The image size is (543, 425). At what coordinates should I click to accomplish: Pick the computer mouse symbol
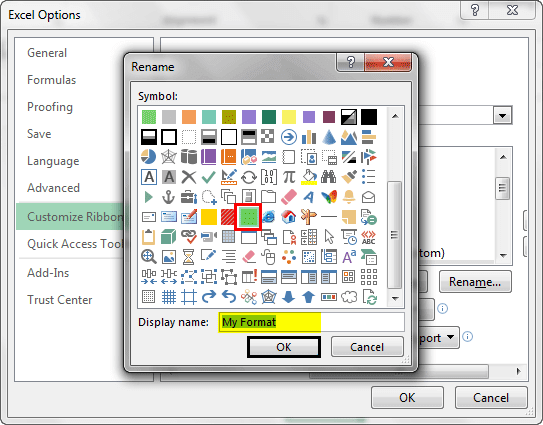tap(268, 257)
